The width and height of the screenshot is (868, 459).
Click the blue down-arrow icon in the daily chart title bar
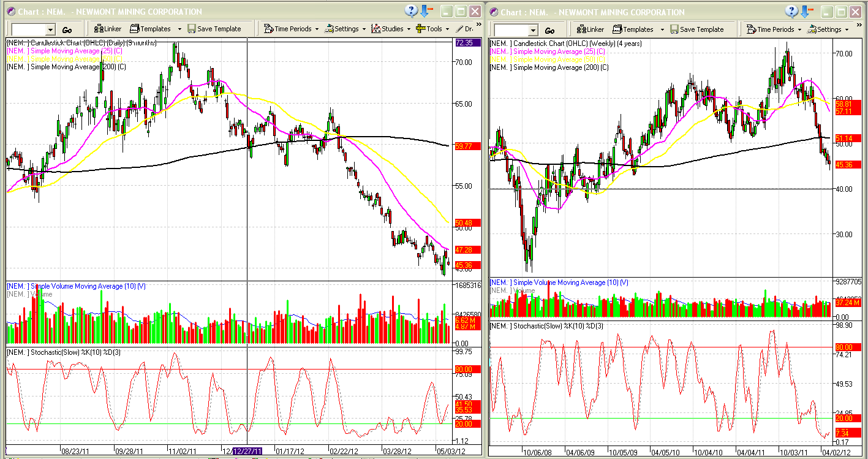coord(427,12)
